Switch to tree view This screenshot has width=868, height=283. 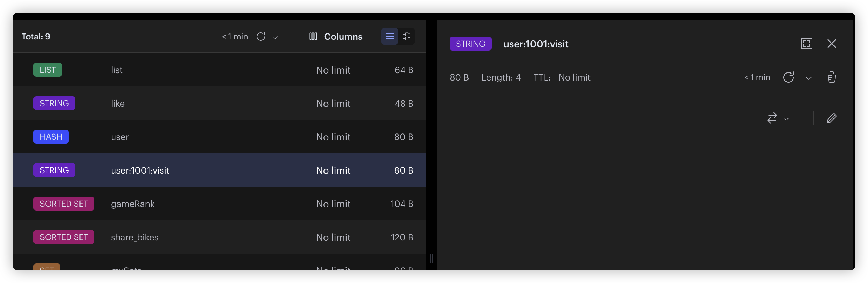[x=406, y=36]
